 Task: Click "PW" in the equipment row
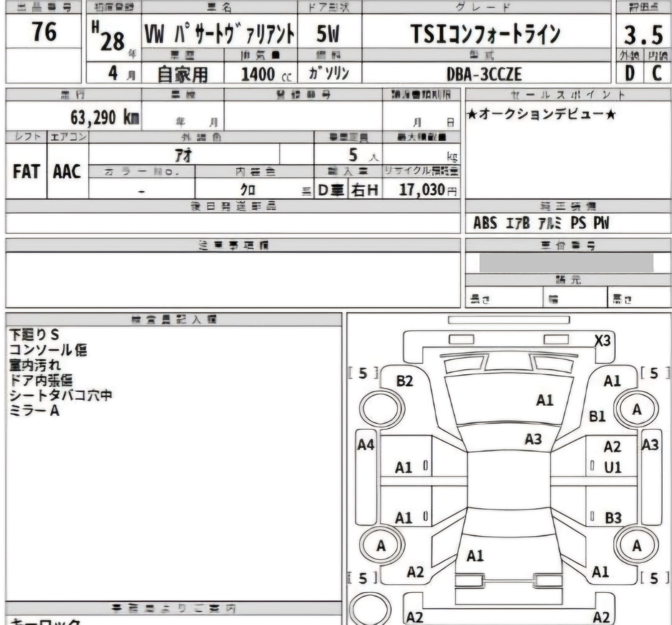(x=601, y=223)
